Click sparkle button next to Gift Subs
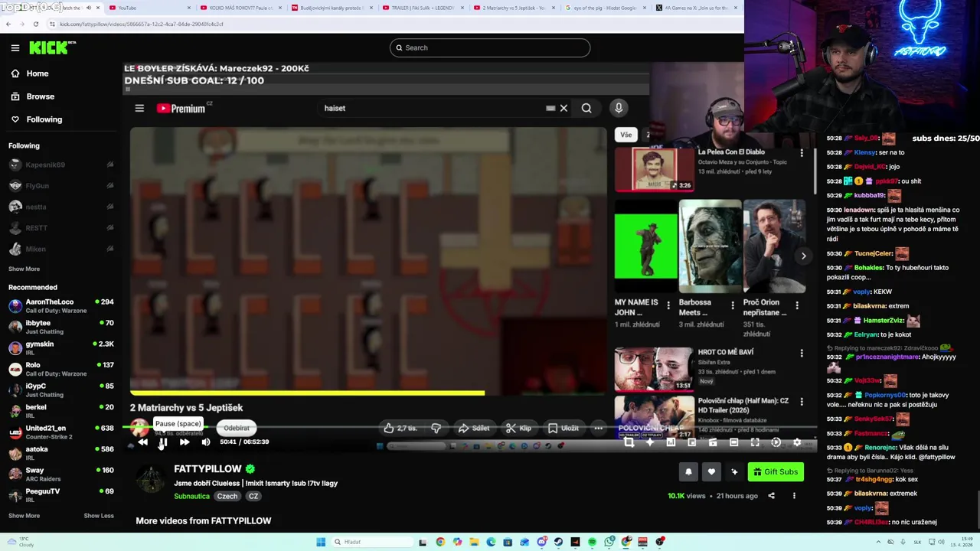 734,472
